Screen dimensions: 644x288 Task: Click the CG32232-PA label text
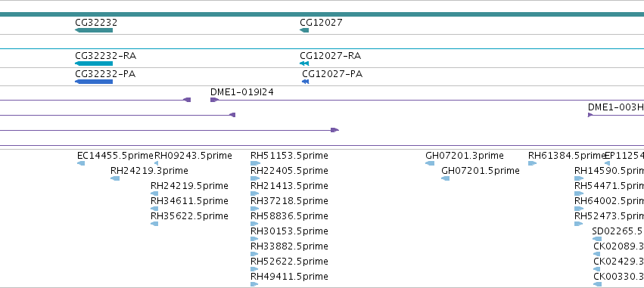(105, 74)
